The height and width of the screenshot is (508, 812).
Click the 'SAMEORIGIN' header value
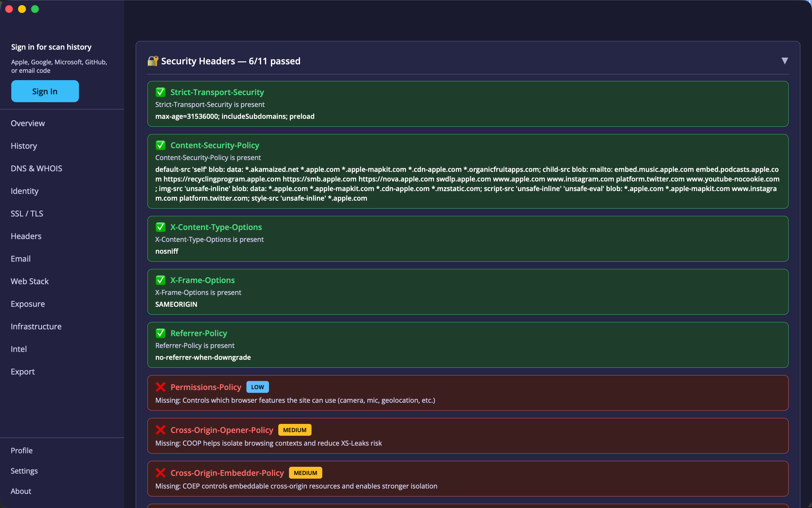[176, 305]
